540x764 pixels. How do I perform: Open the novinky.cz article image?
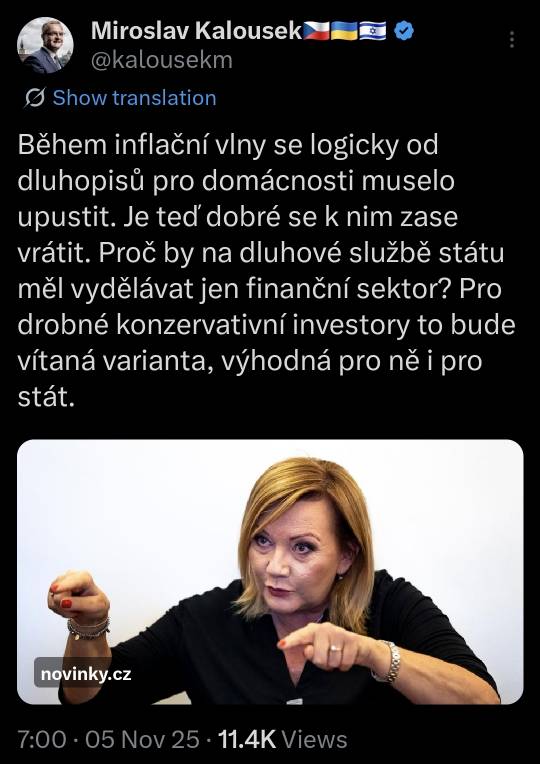tap(270, 572)
